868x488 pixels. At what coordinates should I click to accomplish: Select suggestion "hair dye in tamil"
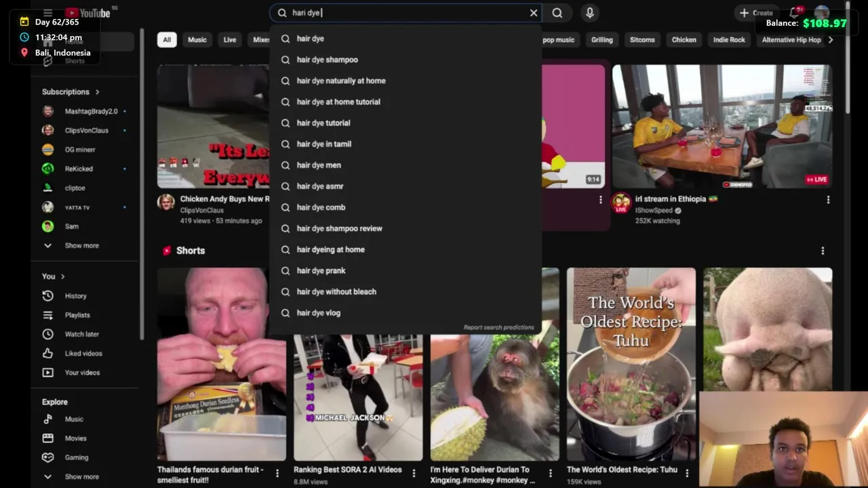(406, 144)
